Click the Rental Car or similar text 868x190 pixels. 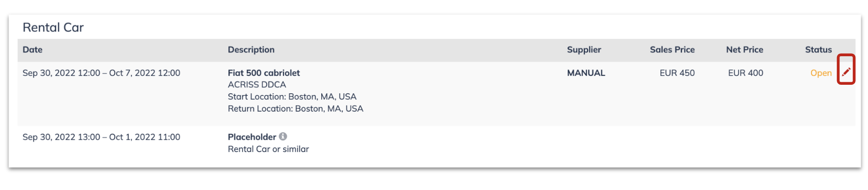point(268,149)
